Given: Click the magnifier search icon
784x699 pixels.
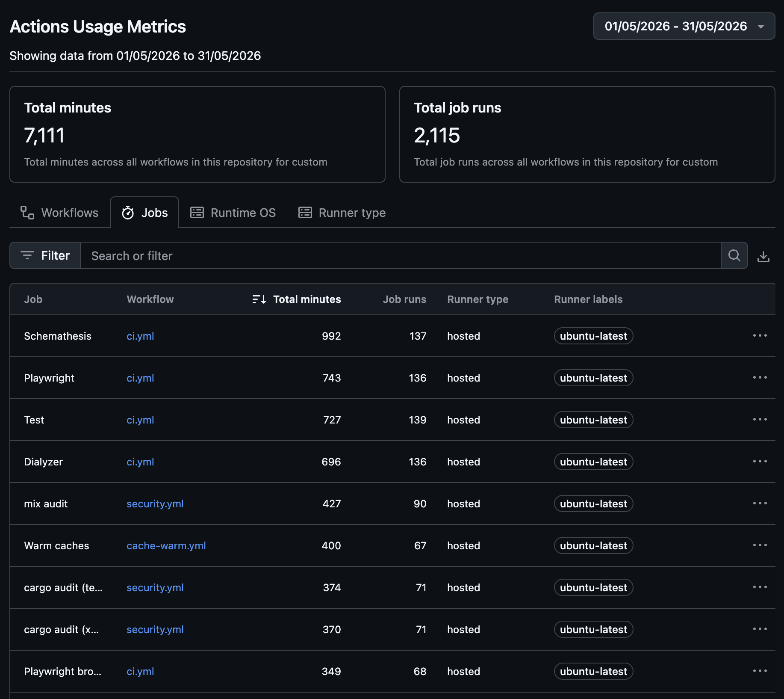Looking at the screenshot, I should pyautogui.click(x=734, y=255).
